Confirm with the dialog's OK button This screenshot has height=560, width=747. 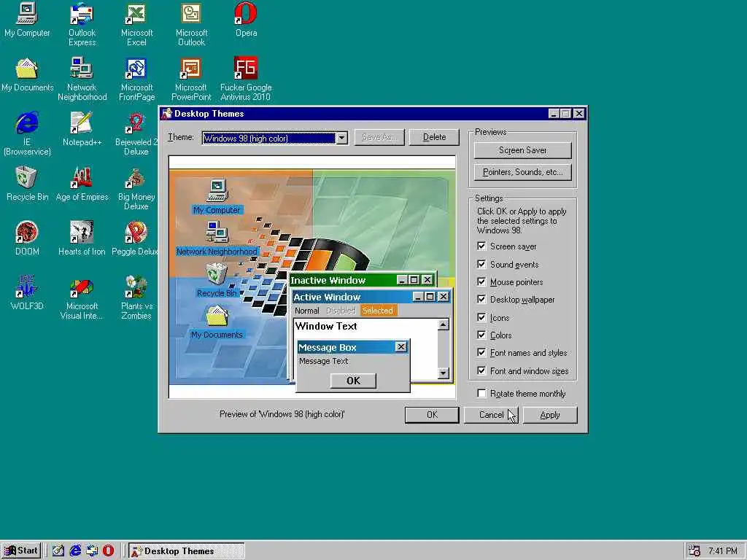tap(432, 415)
